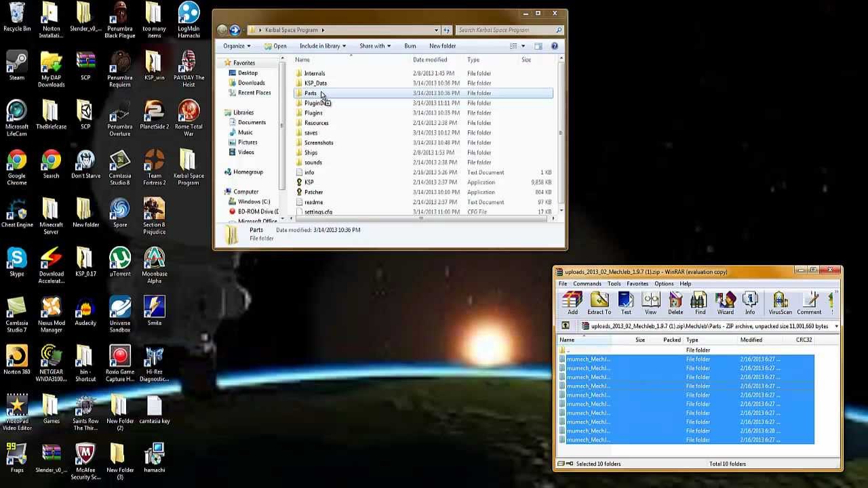
Task: Open the Recycle Bin desktop icon
Action: (x=17, y=18)
